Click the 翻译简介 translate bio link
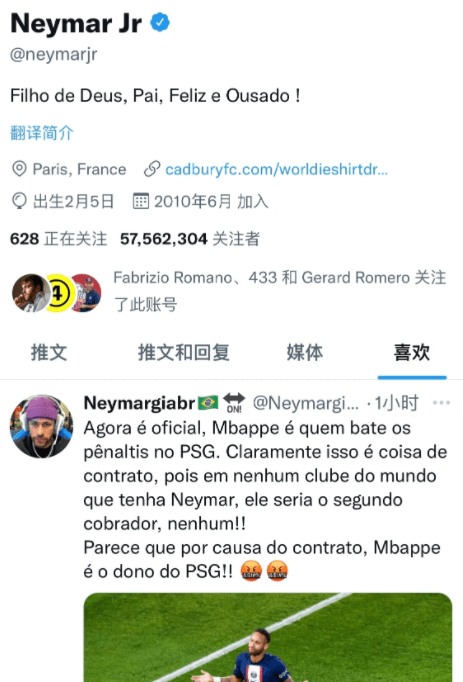The height and width of the screenshot is (682, 463). tap(42, 133)
